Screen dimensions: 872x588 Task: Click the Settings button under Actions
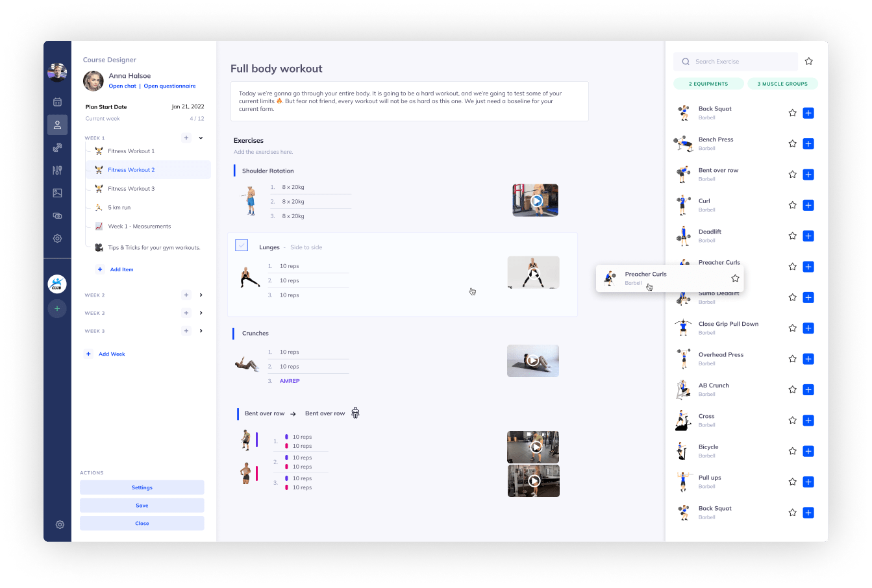click(142, 487)
